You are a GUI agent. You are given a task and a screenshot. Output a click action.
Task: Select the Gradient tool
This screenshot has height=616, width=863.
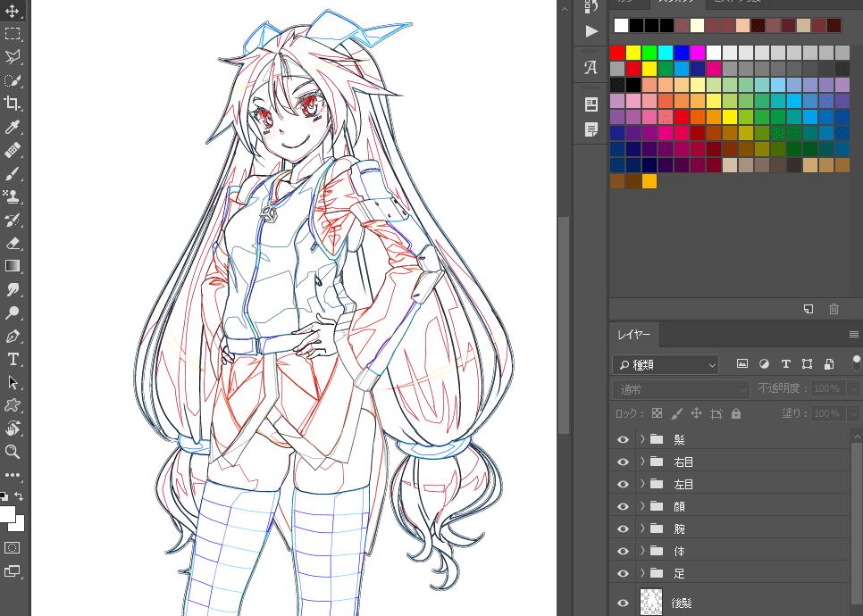[13, 266]
